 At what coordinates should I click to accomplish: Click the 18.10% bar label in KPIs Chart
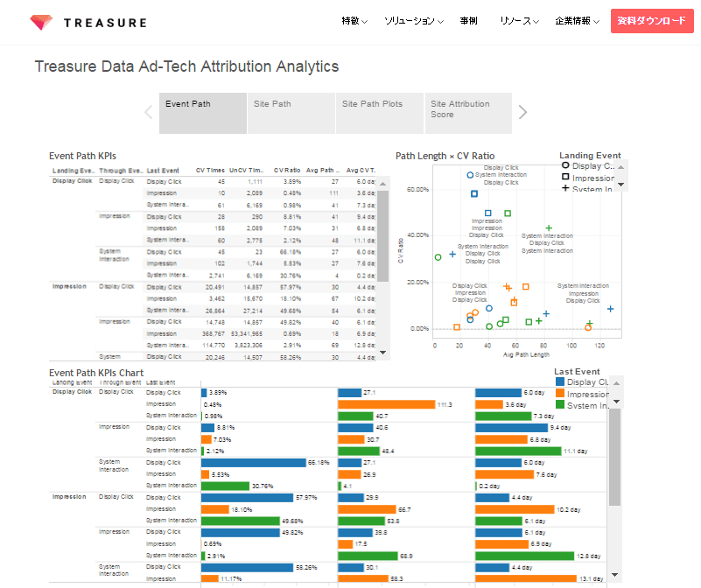click(x=242, y=510)
